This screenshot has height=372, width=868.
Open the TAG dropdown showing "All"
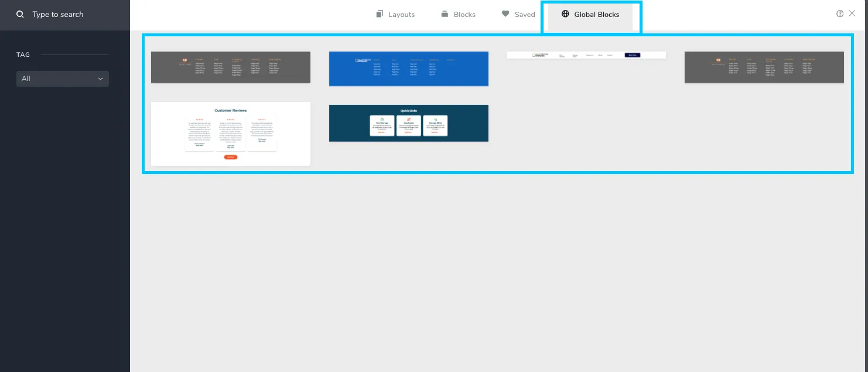coord(63,79)
